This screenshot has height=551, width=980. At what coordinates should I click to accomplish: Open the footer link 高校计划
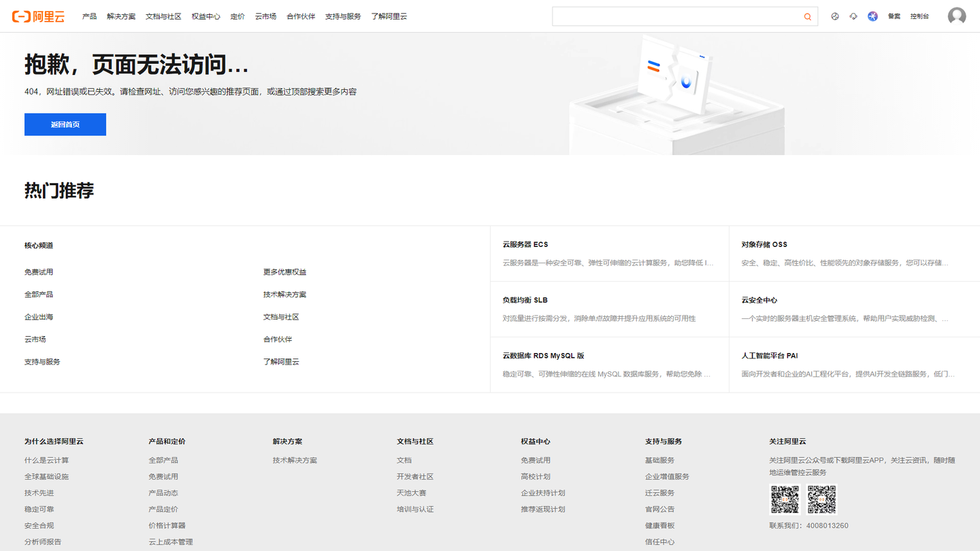pos(536,477)
